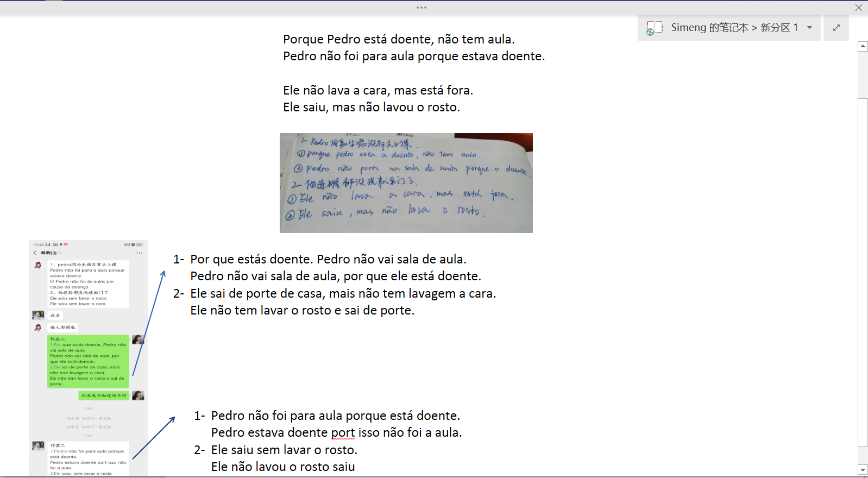Viewport: 868px width, 478px height.
Task: Close the OneNote window
Action: tap(859, 8)
